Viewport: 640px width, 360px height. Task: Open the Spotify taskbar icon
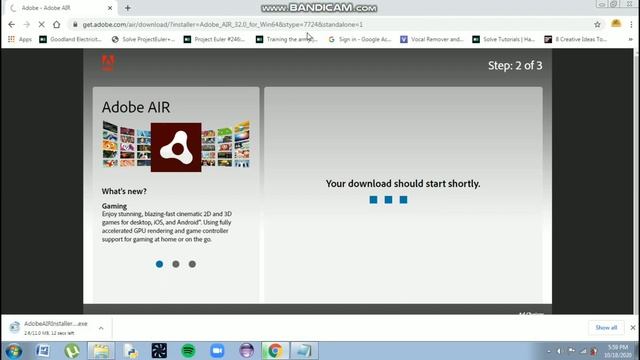coord(188,351)
